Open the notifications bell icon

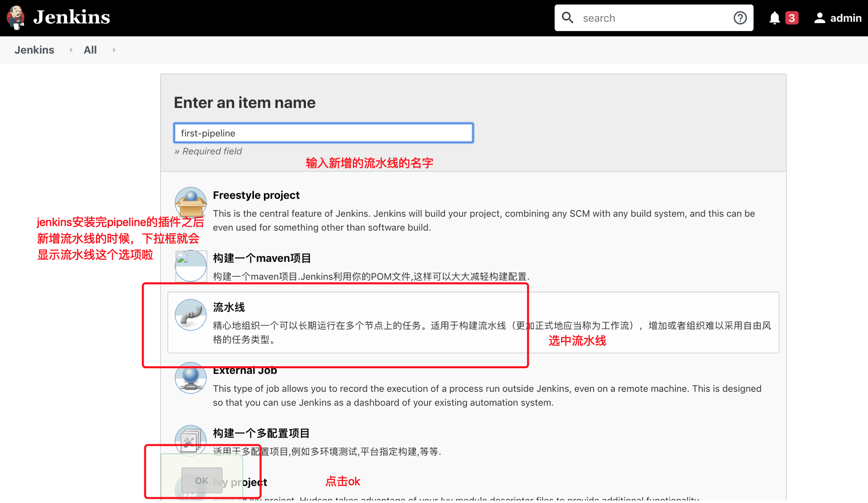pyautogui.click(x=774, y=18)
